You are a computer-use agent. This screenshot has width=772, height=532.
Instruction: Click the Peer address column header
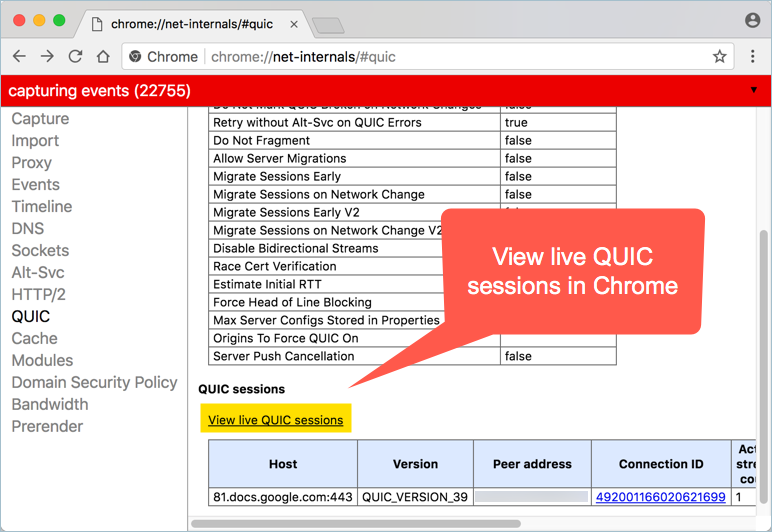(x=532, y=464)
